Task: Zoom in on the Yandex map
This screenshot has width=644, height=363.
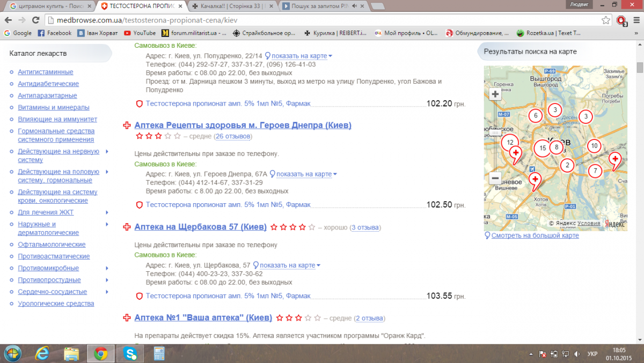Action: click(x=495, y=94)
